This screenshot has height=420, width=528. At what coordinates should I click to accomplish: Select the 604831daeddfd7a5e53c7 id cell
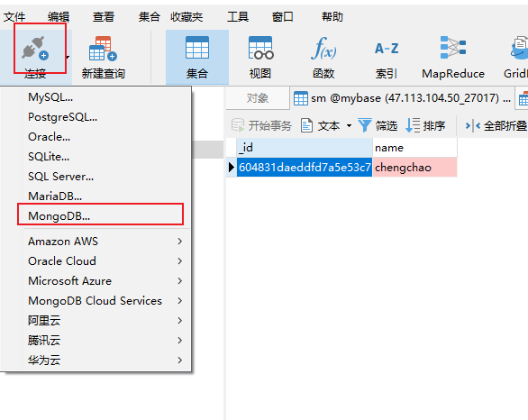pyautogui.click(x=305, y=167)
